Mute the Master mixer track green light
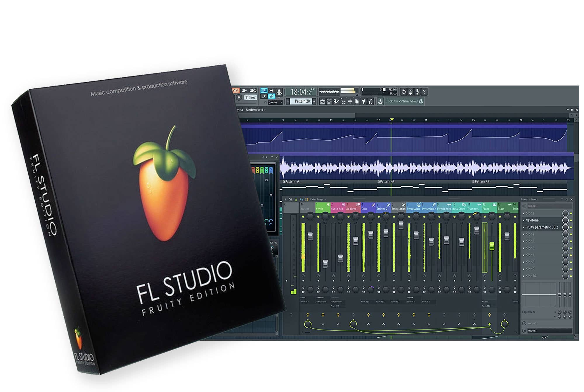The width and height of the screenshot is (584, 392). click(x=303, y=217)
